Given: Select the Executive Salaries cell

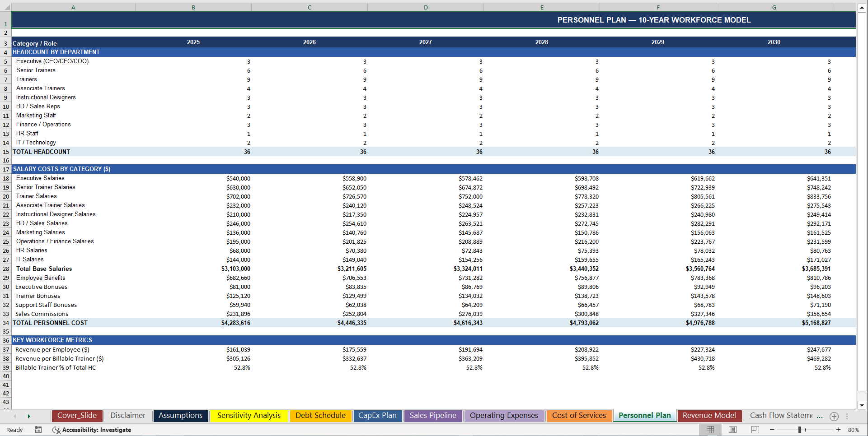Looking at the screenshot, I should tap(40, 178).
